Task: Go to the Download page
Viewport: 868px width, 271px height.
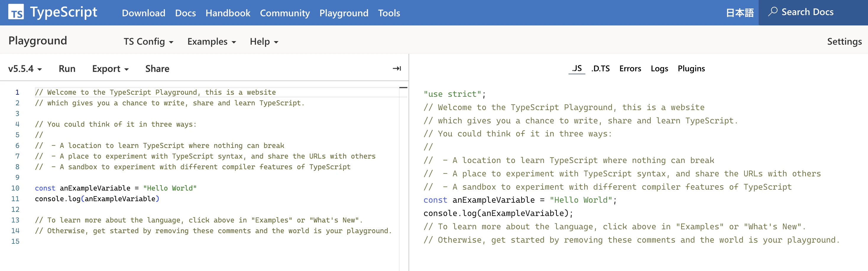Action: [x=144, y=13]
